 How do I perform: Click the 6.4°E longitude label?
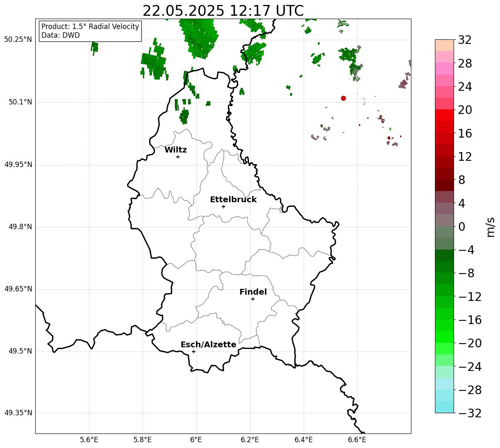[x=303, y=440]
